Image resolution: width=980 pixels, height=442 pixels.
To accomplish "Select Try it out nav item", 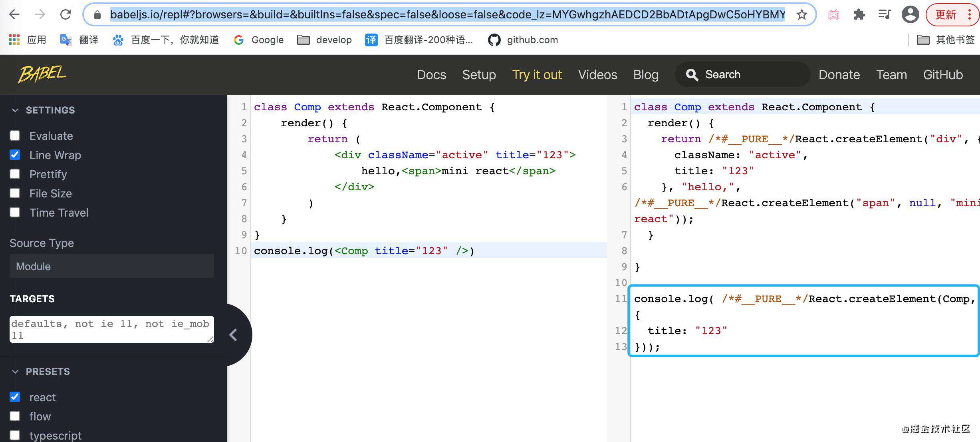I will [537, 75].
